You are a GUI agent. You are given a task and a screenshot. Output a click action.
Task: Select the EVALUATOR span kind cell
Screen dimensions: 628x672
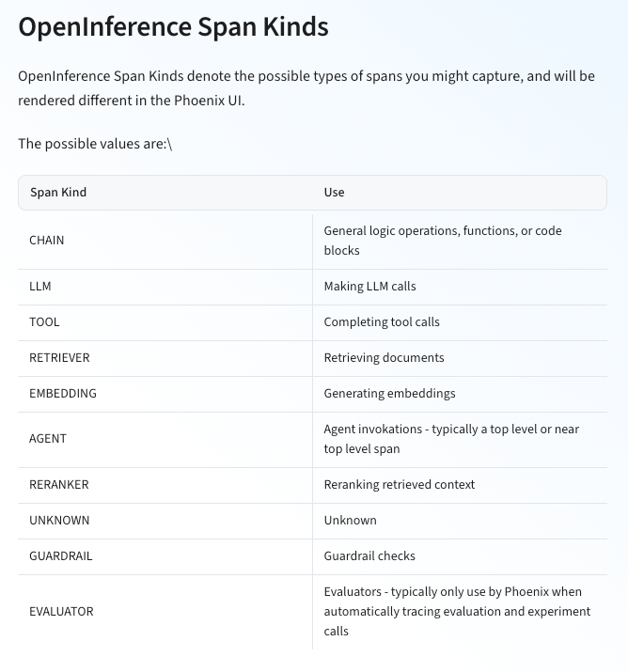coord(61,612)
